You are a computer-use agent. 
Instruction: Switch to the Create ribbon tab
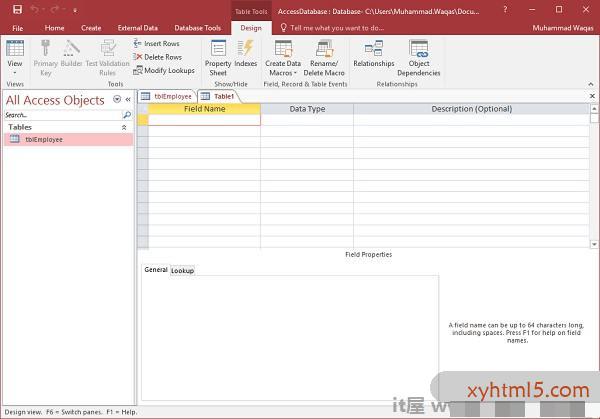[x=91, y=28]
